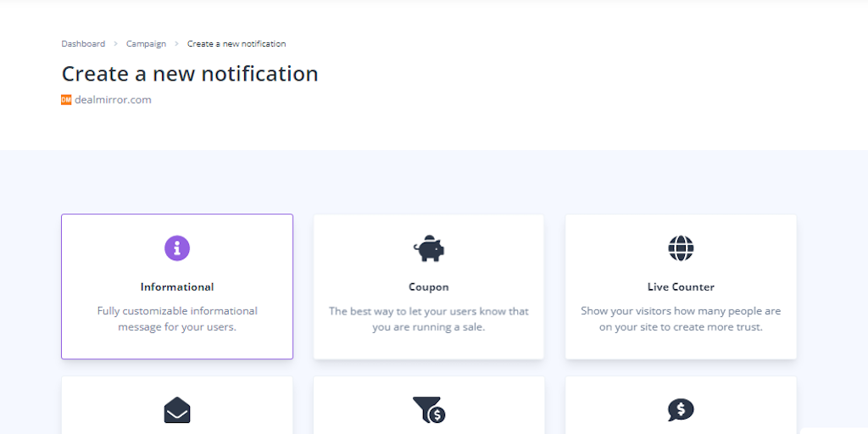This screenshot has height=434, width=868.
Task: Choose the Live Counter title
Action: tap(681, 287)
